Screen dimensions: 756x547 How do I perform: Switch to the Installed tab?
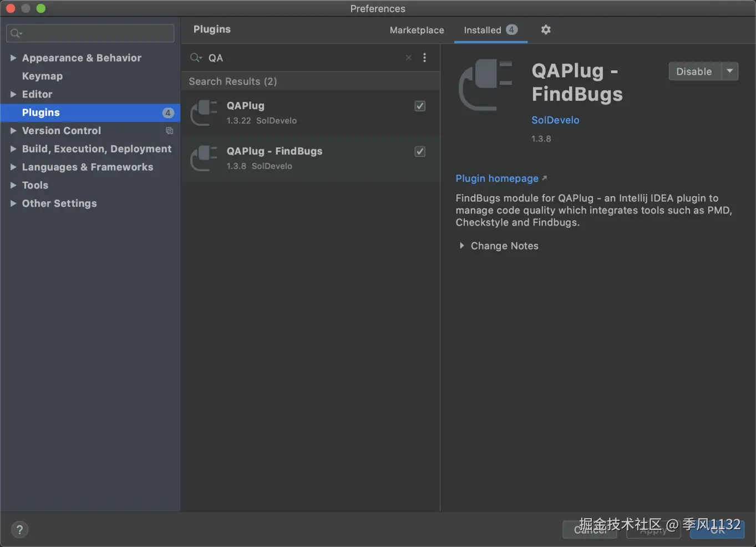tap(490, 30)
